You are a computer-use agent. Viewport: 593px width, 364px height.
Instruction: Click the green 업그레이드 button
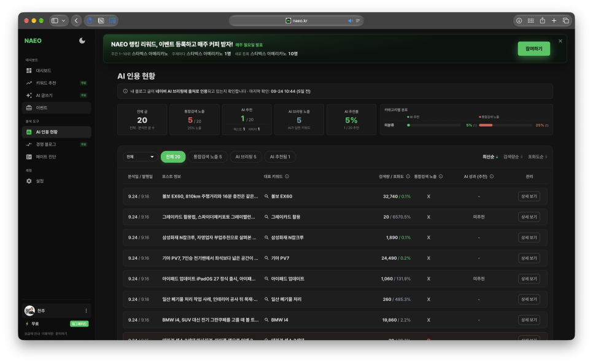[79, 324]
